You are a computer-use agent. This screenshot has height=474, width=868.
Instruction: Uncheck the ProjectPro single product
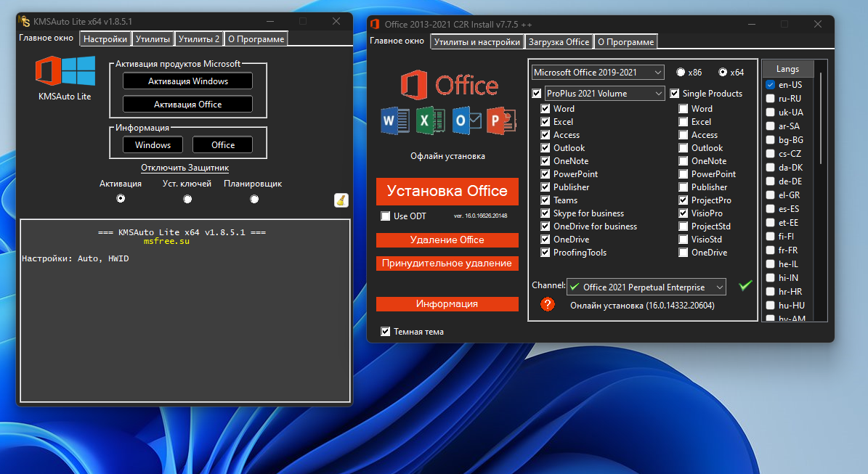coord(683,200)
